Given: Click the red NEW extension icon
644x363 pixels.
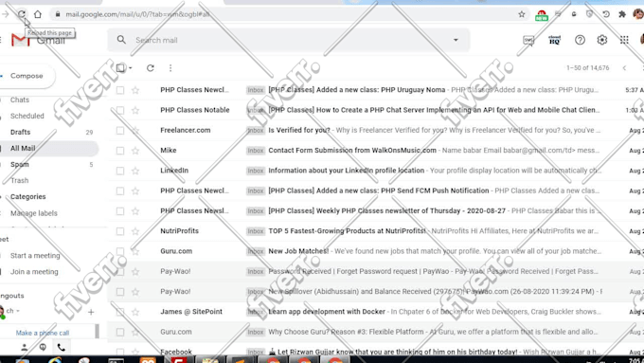Looking at the screenshot, I should point(542,15).
